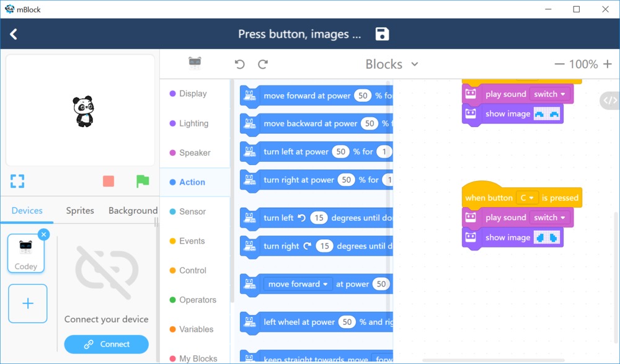This screenshot has height=364, width=620.
Task: Edit image in the upper show image block
Action: pos(547,114)
